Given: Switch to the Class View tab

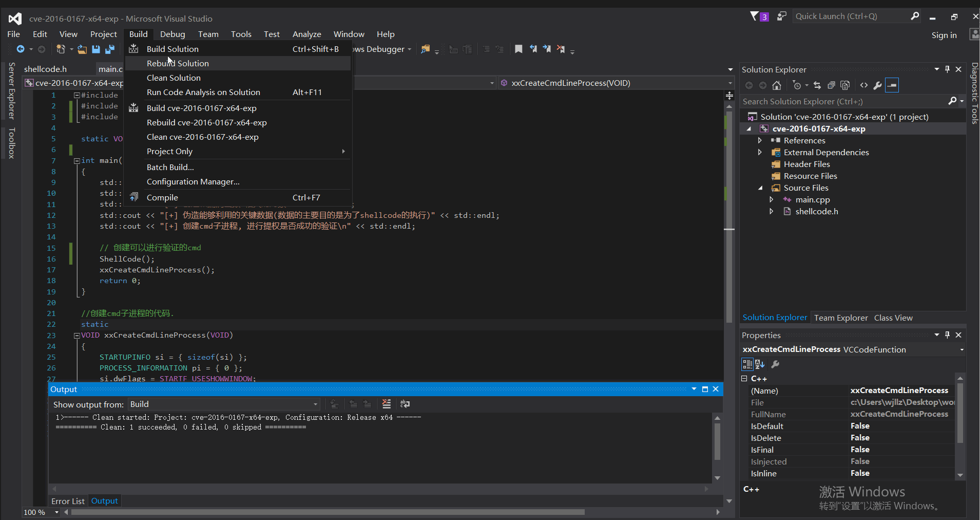Looking at the screenshot, I should click(893, 318).
